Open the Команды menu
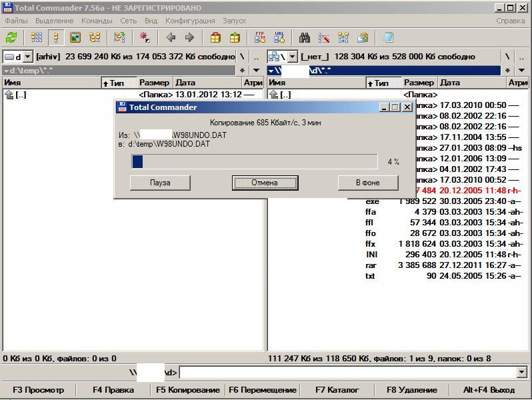 click(x=97, y=21)
